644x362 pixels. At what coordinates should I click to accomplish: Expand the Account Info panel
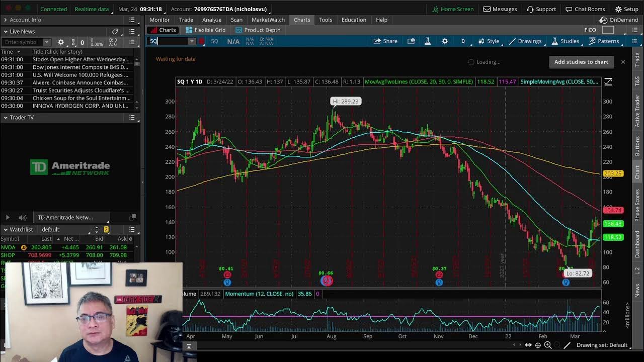(5, 20)
